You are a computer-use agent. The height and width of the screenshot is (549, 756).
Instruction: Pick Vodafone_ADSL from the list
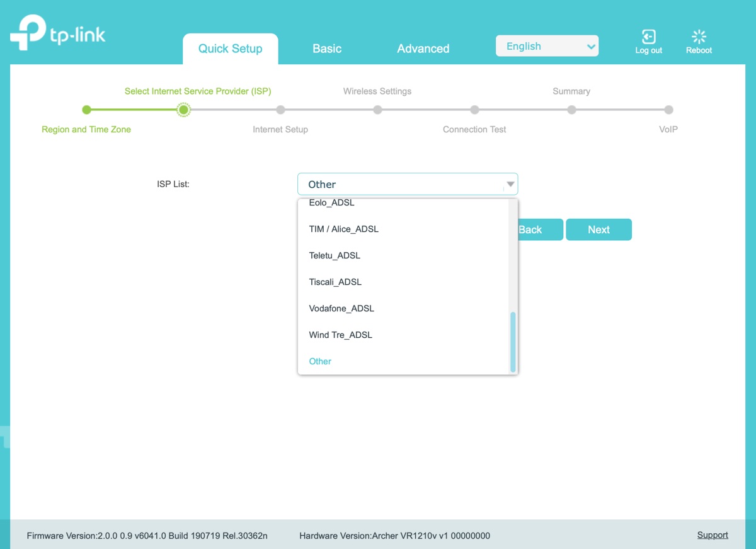pyautogui.click(x=403, y=308)
